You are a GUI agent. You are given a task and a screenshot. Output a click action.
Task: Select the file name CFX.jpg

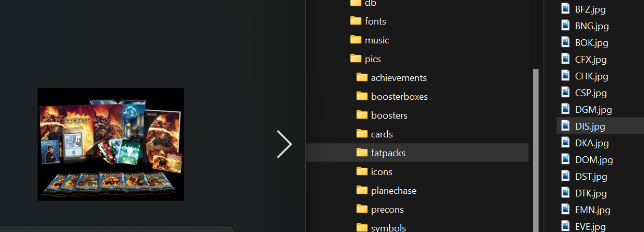click(591, 59)
